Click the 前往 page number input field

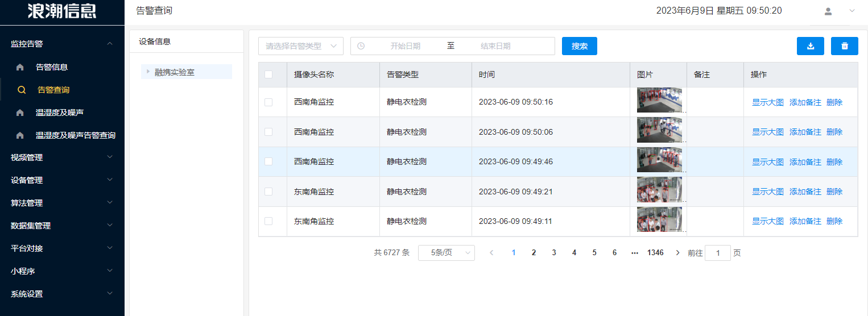[717, 253]
